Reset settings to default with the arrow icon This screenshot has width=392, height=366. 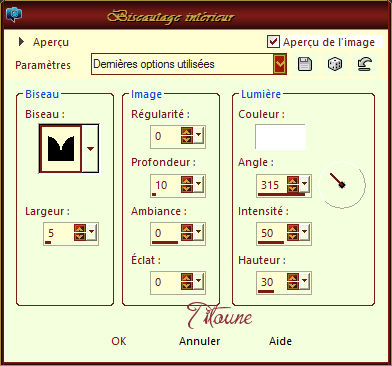[365, 64]
